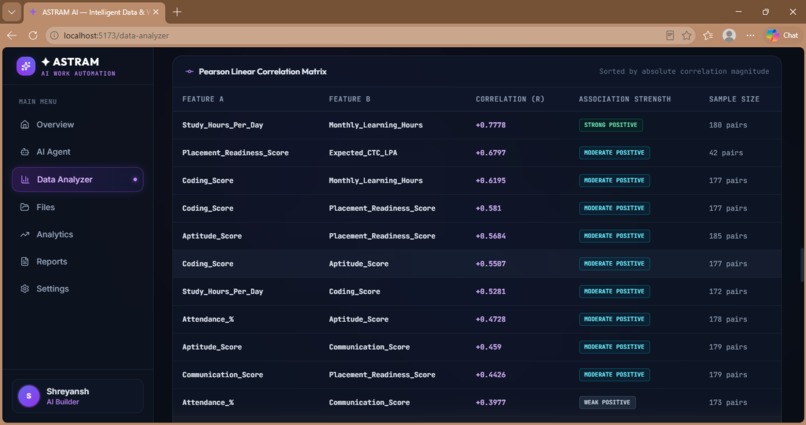Open Analytics from the sidebar
This screenshot has width=806, height=425.
(78, 234)
